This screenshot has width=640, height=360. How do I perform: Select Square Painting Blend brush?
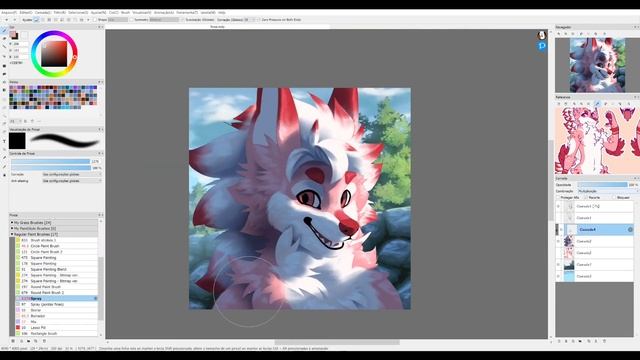click(x=57, y=269)
